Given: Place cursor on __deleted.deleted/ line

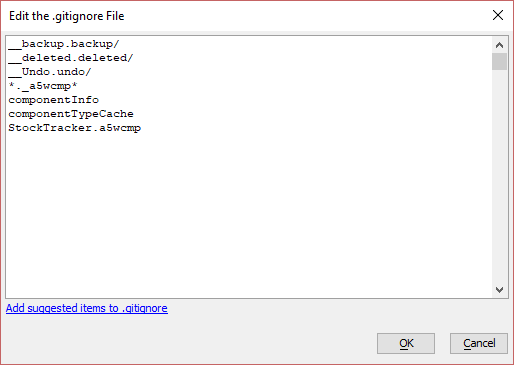Looking at the screenshot, I should (x=71, y=58).
